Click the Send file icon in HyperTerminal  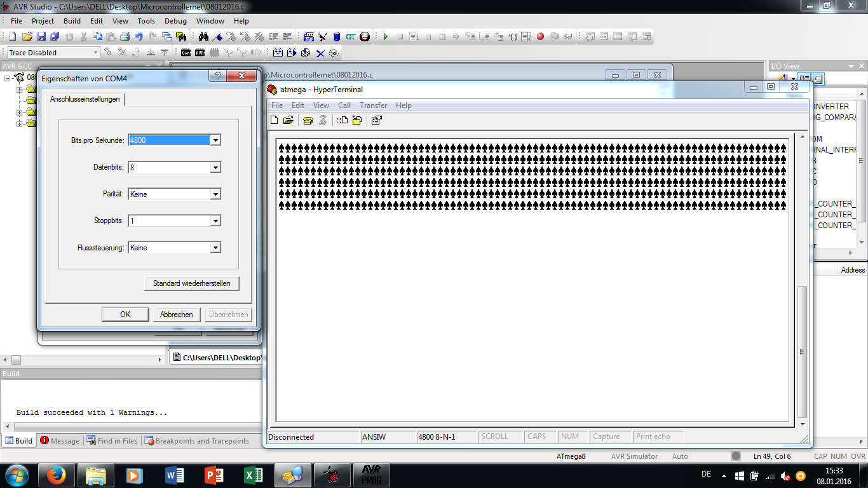(x=342, y=120)
